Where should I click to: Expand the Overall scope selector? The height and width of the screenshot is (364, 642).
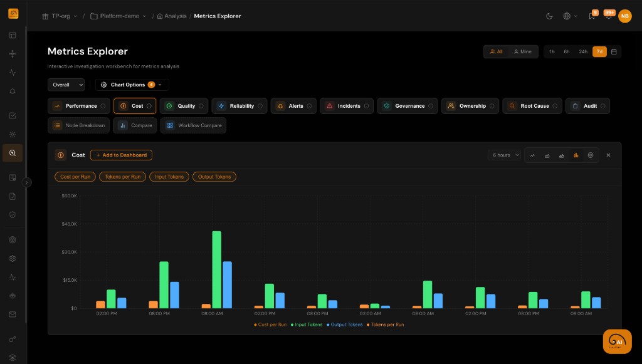(x=66, y=85)
